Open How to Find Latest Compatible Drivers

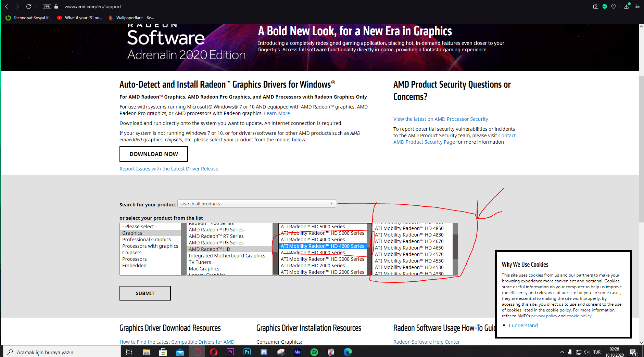pyautogui.click(x=177, y=342)
